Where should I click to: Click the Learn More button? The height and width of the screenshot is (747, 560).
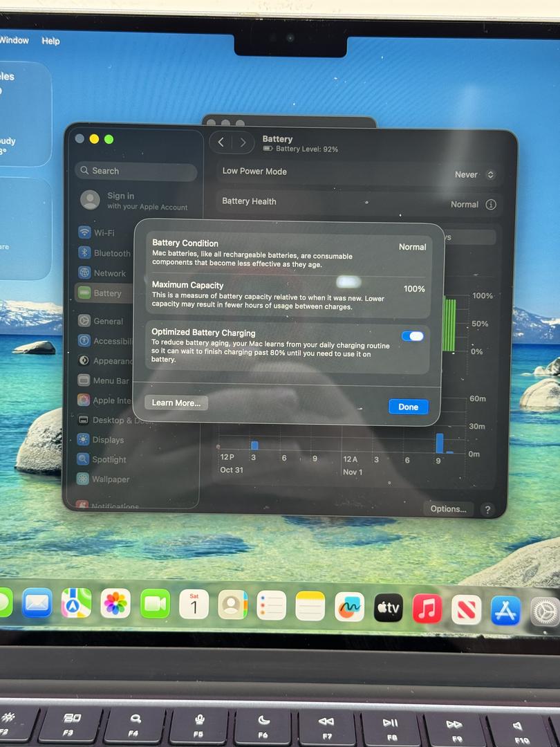[176, 403]
